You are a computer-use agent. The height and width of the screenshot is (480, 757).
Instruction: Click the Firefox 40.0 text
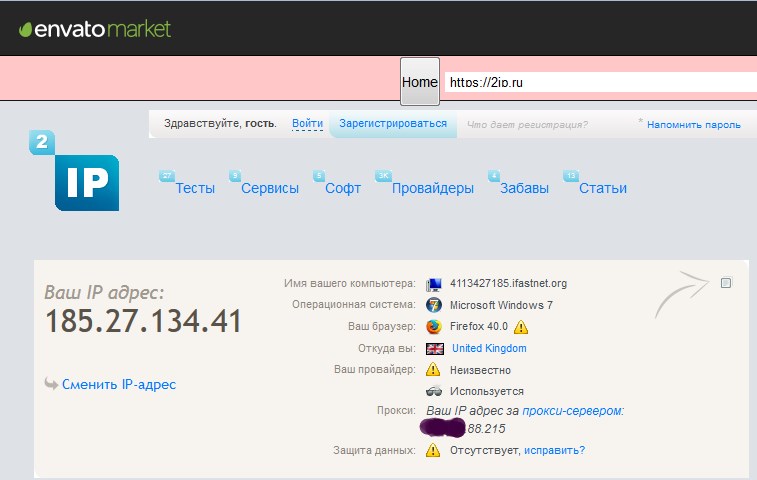(x=479, y=326)
